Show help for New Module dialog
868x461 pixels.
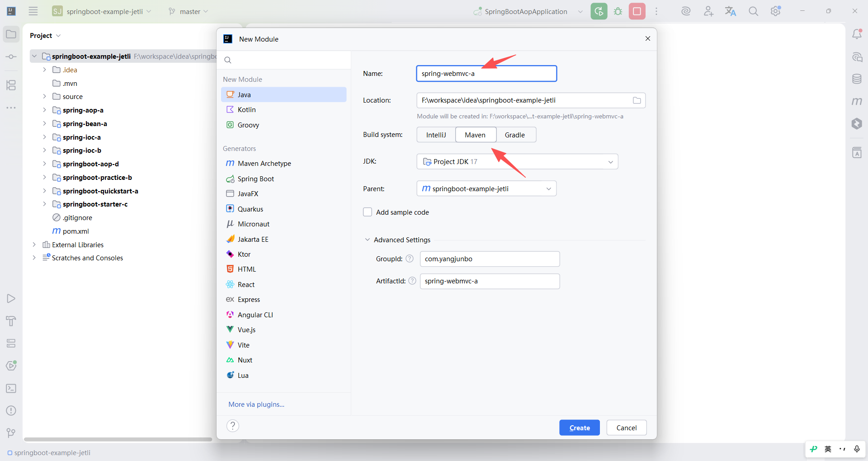point(233,426)
